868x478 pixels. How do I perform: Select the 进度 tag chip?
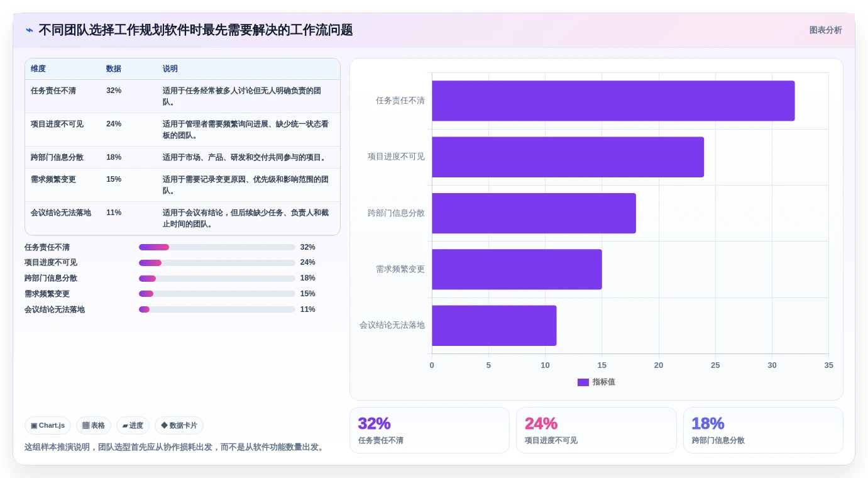coord(133,426)
